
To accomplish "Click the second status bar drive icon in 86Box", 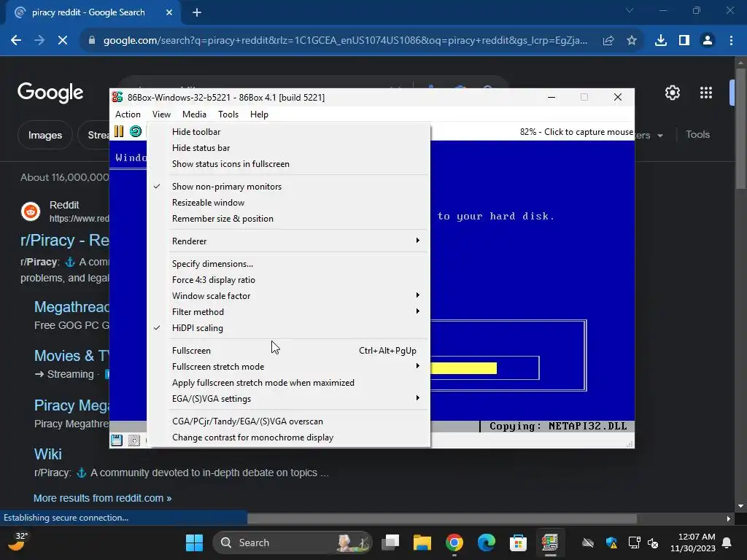I will point(134,440).
